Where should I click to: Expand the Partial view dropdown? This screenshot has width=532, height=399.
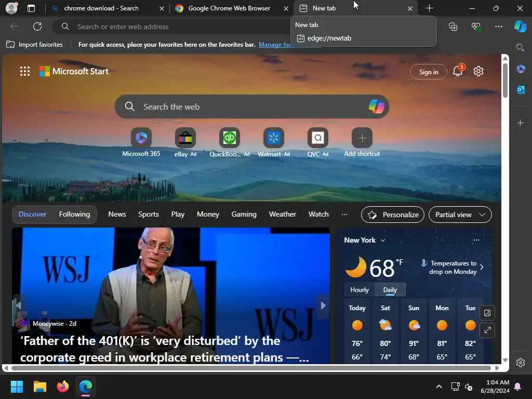(460, 215)
